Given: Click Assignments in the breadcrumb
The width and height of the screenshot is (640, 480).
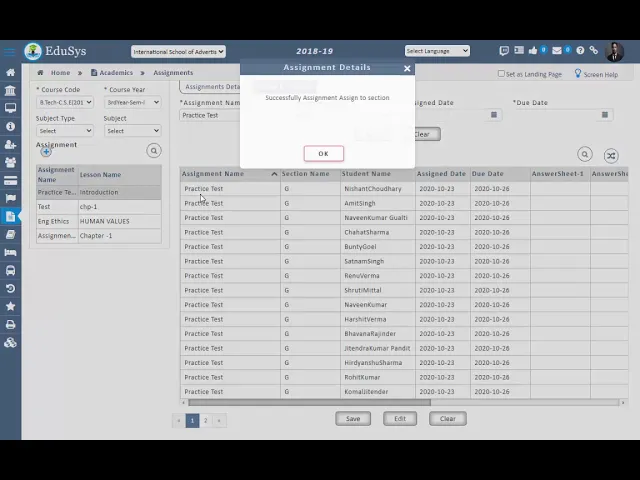Looking at the screenshot, I should click(x=173, y=73).
